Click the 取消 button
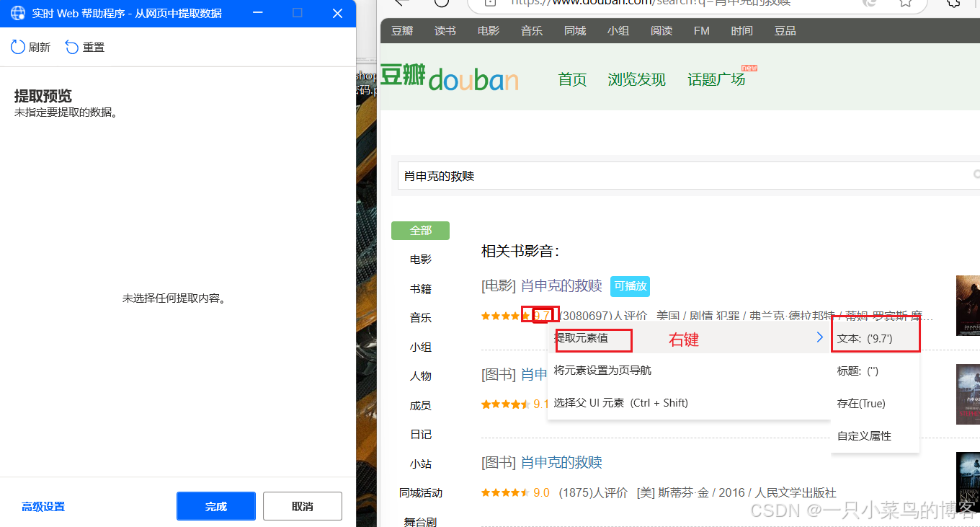Screen dimensions: 980x527 pos(303,506)
